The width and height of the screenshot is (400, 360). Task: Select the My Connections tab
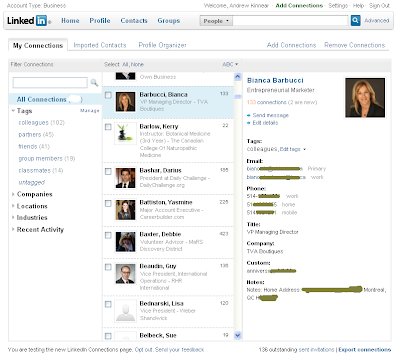coord(38,45)
